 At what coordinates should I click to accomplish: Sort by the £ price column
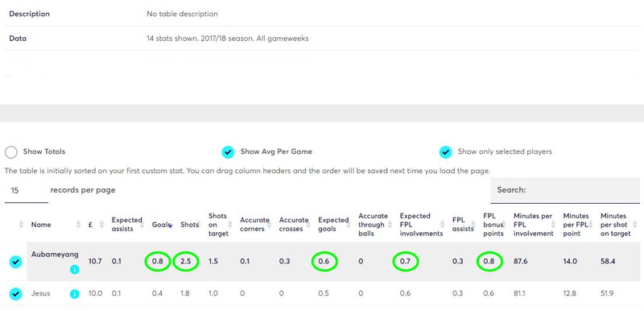(90, 225)
